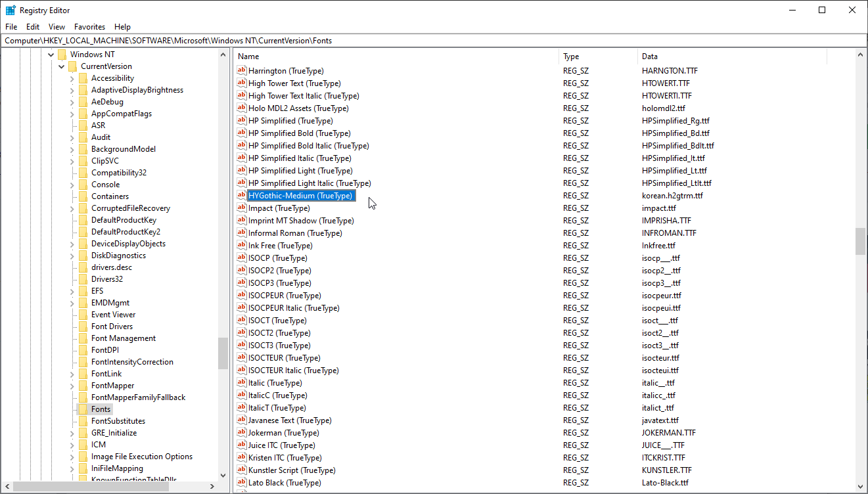The height and width of the screenshot is (494, 868).
Task: Click the icon beside Javanese Text (TrueType)
Action: point(242,420)
